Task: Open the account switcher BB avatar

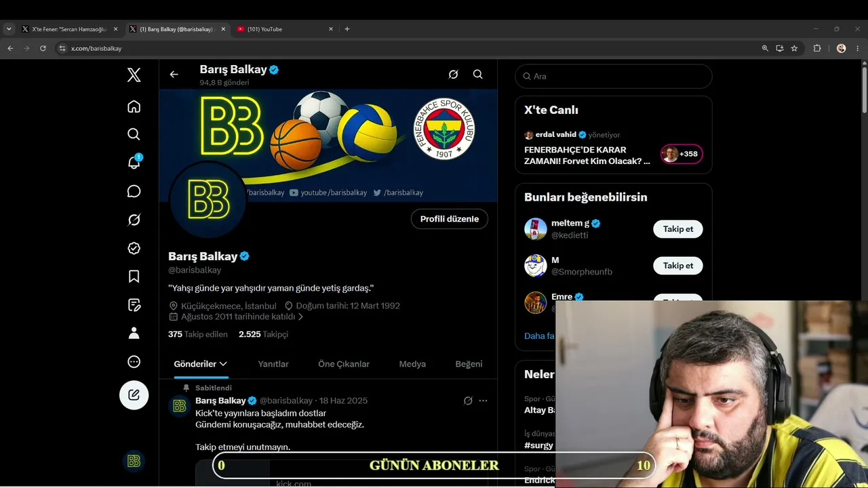Action: click(x=134, y=461)
